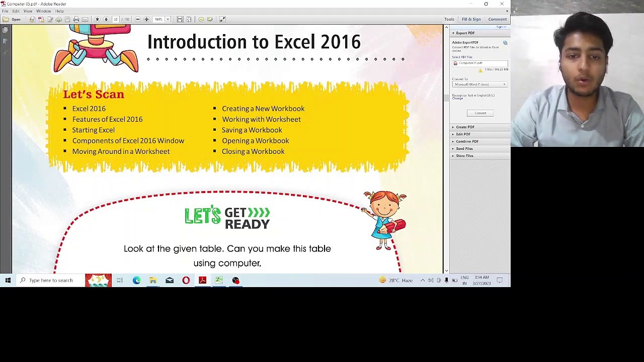Open the notification center icon

[x=500, y=281]
